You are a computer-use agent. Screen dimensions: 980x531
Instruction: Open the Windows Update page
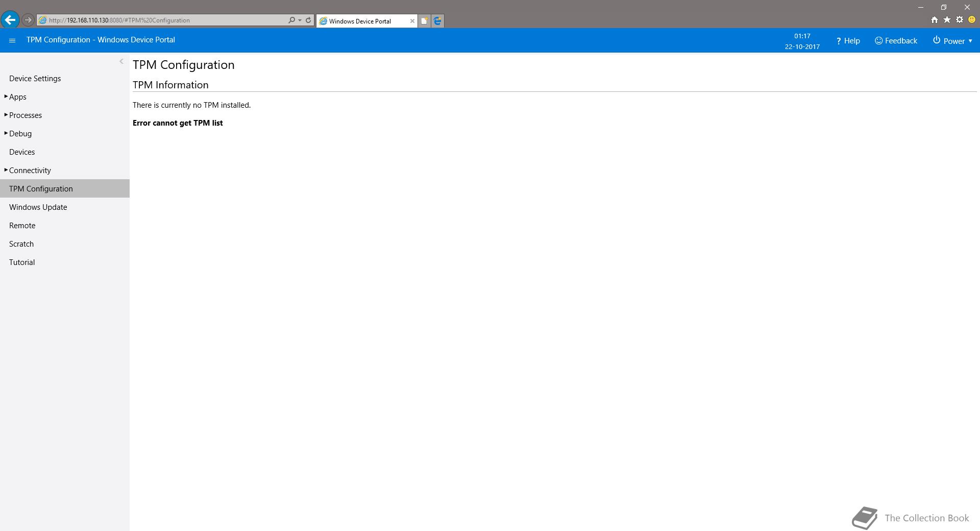(38, 207)
